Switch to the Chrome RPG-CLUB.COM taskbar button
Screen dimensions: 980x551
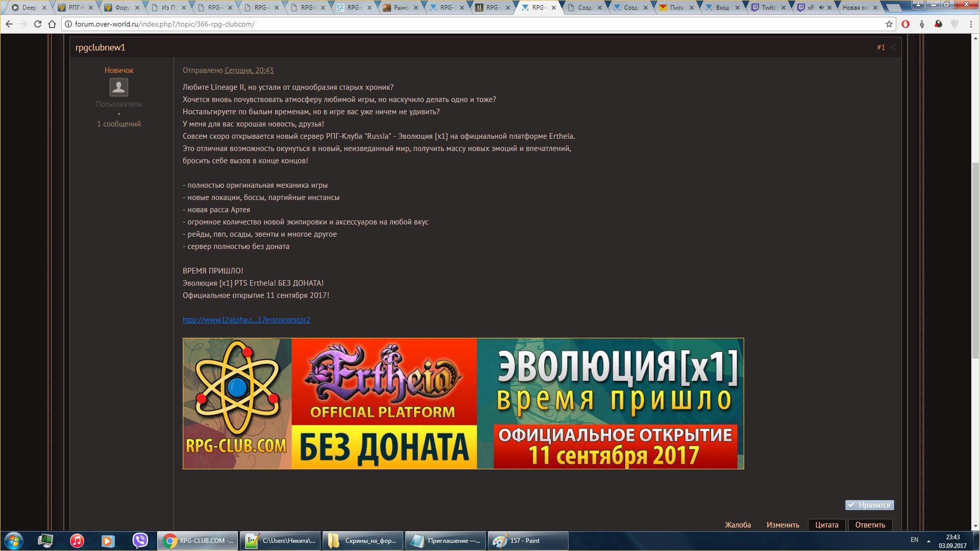(198, 541)
